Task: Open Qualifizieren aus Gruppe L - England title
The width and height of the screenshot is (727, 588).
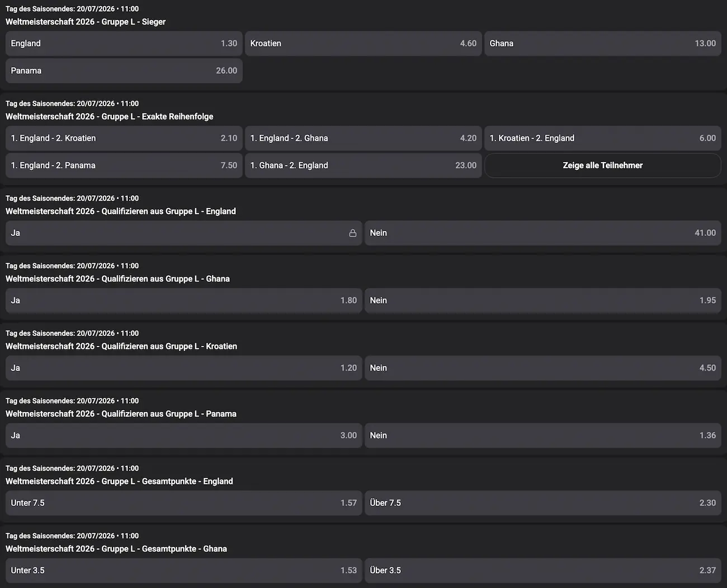Action: (x=121, y=211)
